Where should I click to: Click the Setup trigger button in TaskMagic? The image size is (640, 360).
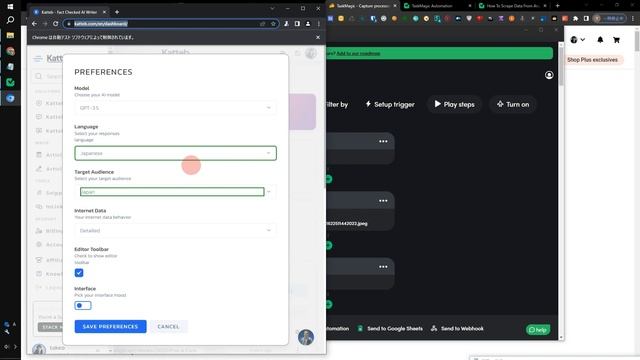[390, 104]
